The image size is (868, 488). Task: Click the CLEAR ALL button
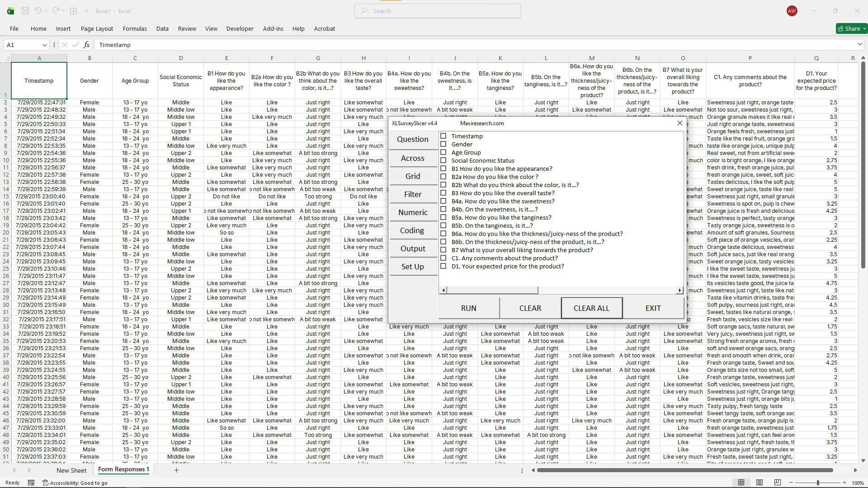[x=591, y=308]
